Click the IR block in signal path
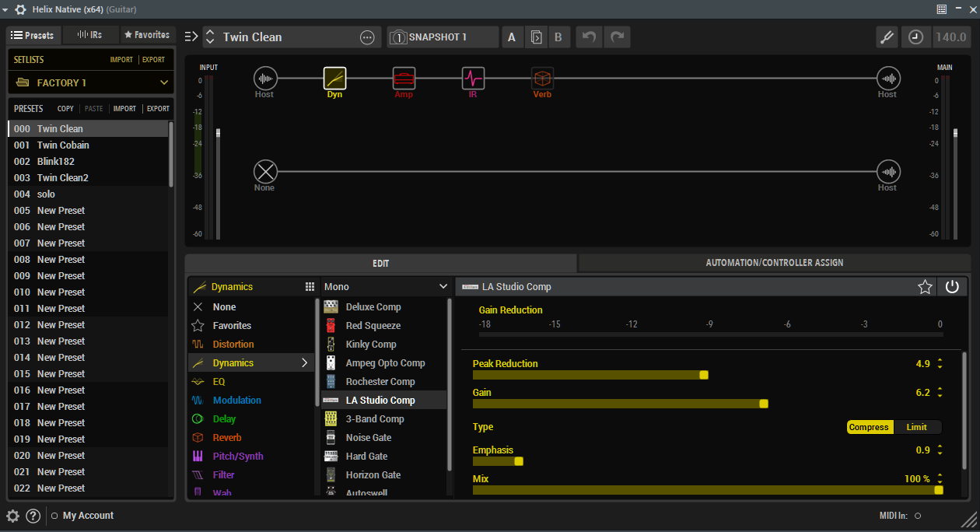This screenshot has height=532, width=980. [473, 78]
